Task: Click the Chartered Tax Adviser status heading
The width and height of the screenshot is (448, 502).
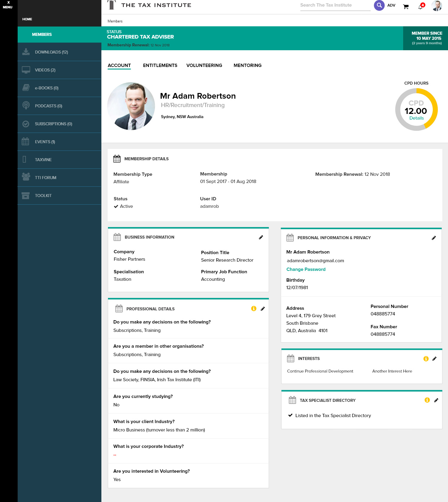Action: 140,37
